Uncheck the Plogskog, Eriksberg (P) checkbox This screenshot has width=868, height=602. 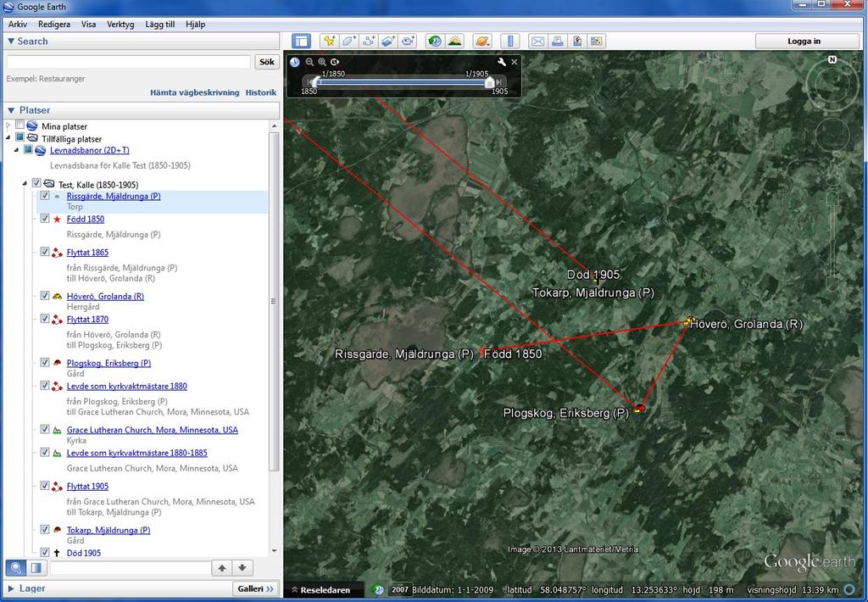coord(45,363)
